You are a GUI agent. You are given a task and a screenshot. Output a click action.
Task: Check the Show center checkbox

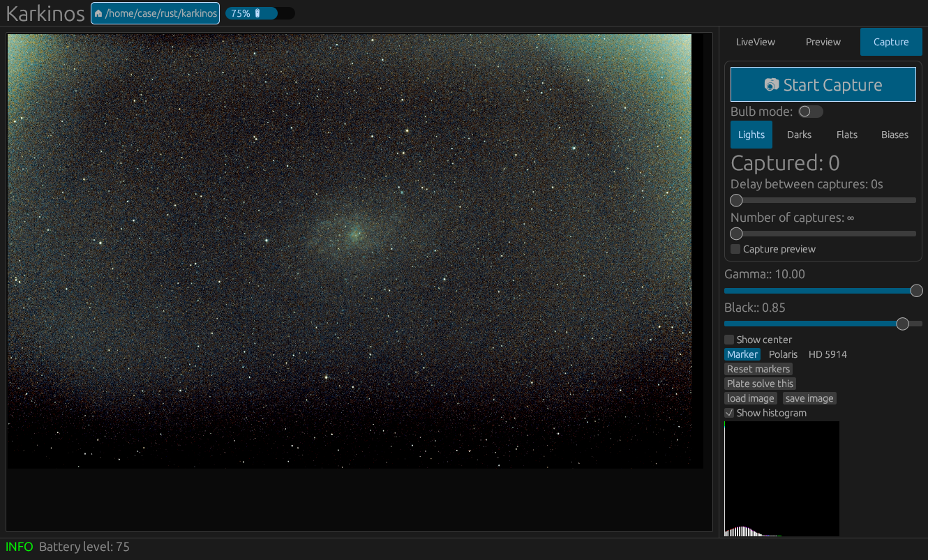click(x=729, y=340)
